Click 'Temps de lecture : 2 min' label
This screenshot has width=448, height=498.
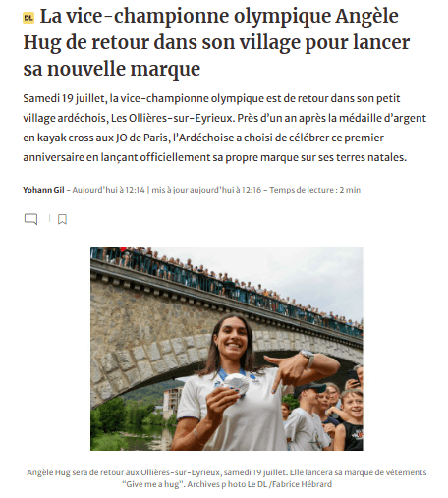[315, 190]
